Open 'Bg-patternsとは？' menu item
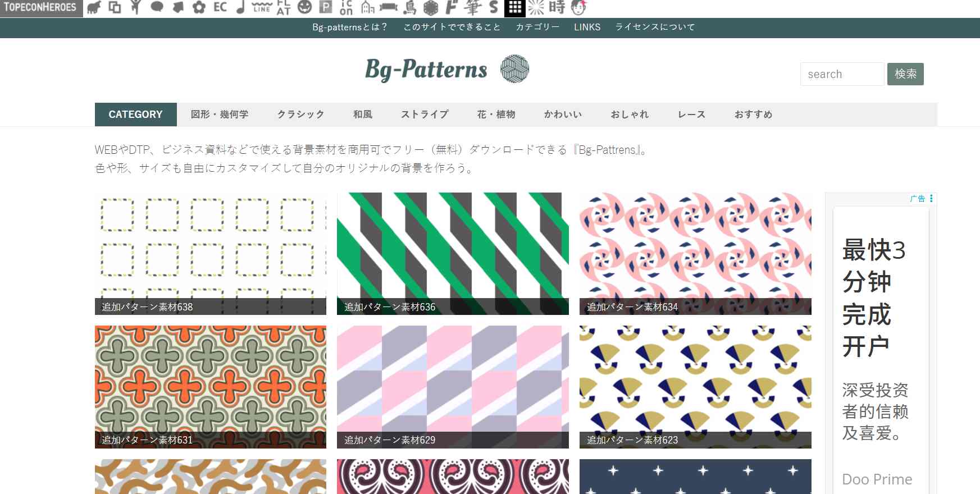Viewport: 980px width, 494px height. click(x=349, y=27)
